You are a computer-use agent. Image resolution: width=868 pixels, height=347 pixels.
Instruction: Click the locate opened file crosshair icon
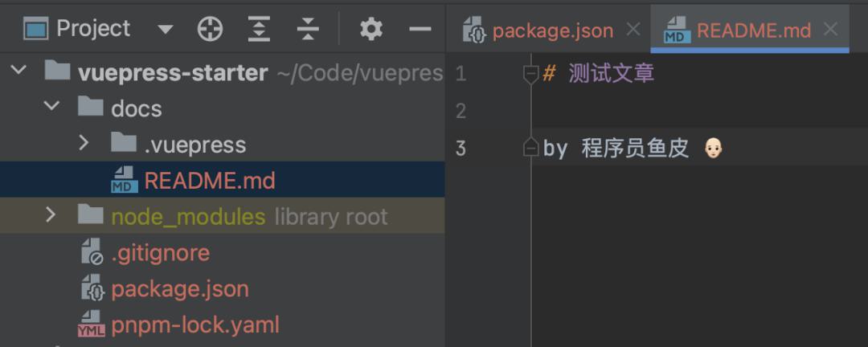coord(211,29)
